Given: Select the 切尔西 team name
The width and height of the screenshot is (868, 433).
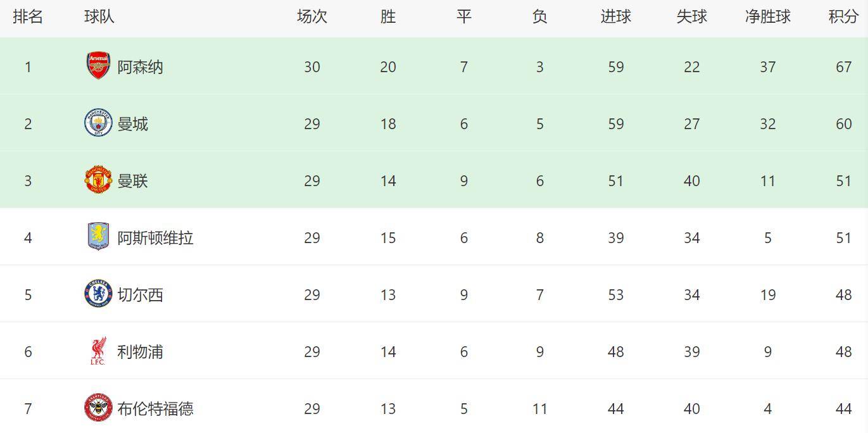Looking at the screenshot, I should point(140,295).
